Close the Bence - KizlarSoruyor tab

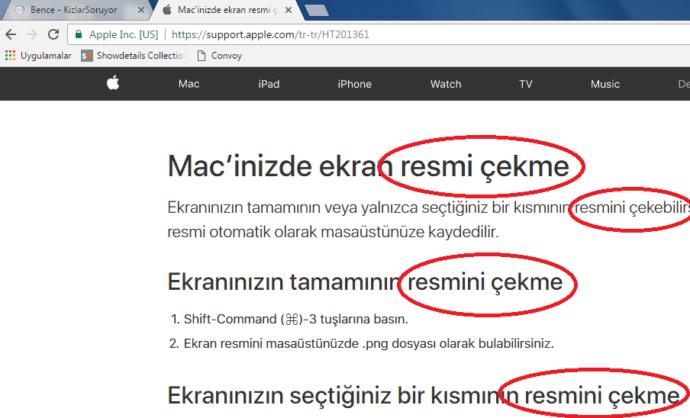point(141,10)
